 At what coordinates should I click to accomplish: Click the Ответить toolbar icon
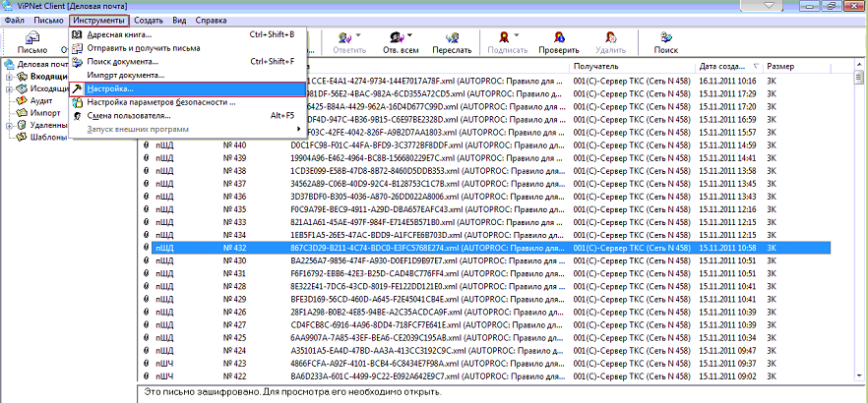point(345,37)
